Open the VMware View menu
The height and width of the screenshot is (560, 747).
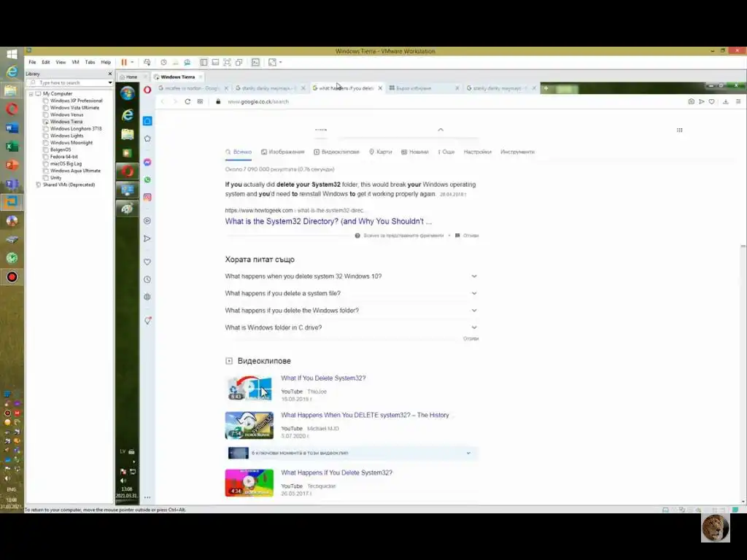click(61, 63)
